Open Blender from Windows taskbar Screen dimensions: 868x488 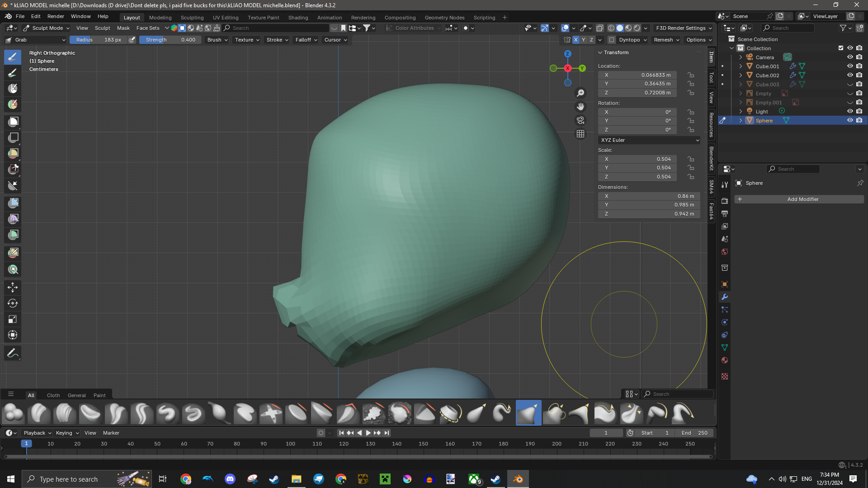point(518,479)
